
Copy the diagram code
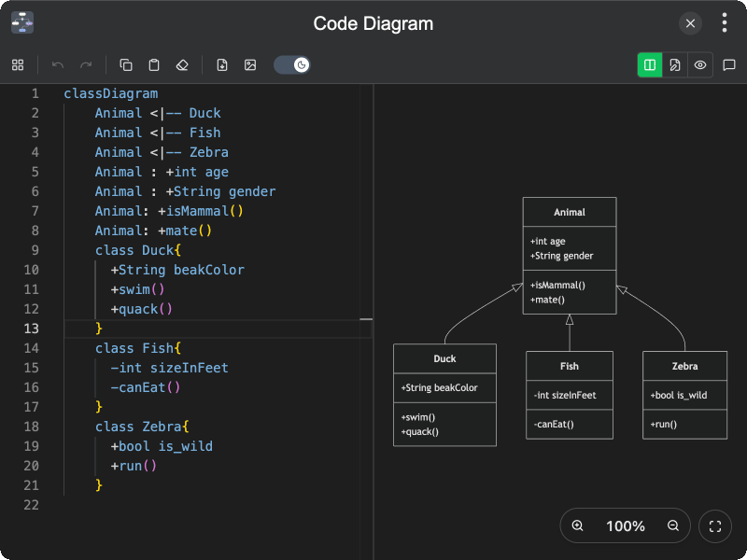click(126, 64)
